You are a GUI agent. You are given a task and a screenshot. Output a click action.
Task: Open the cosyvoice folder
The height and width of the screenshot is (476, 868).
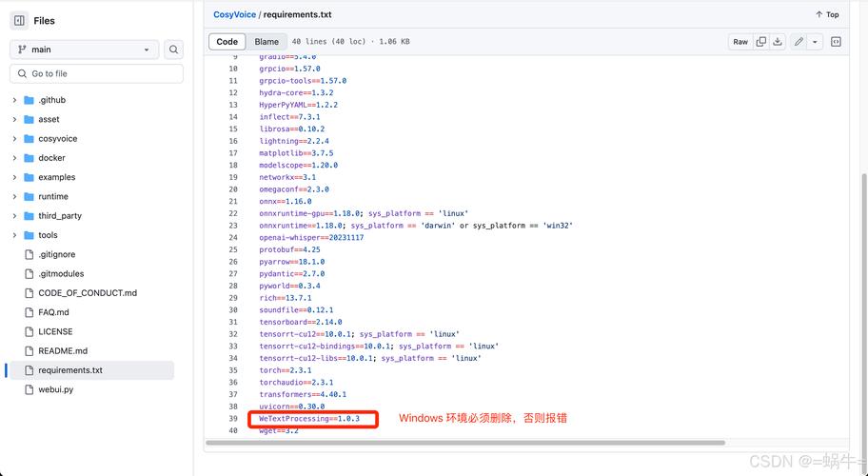coord(57,139)
